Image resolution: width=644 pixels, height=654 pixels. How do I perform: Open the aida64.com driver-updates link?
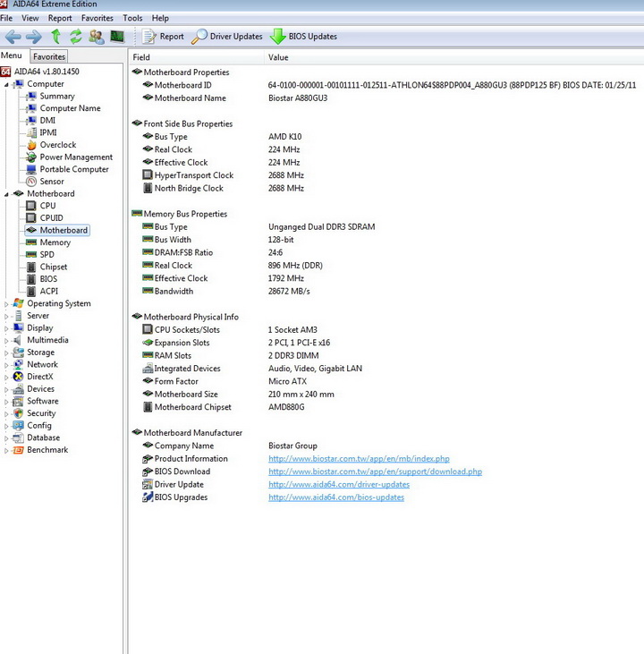(339, 485)
